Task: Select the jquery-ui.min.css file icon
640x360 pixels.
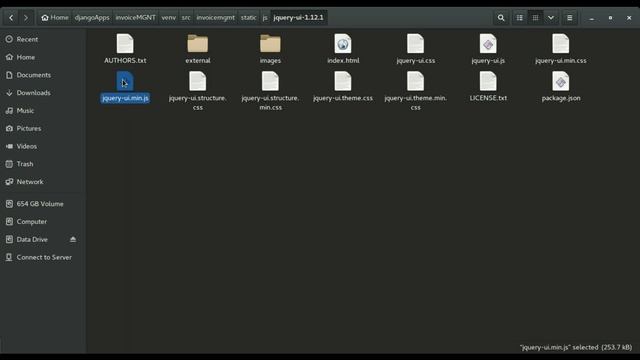Action: (x=561, y=44)
